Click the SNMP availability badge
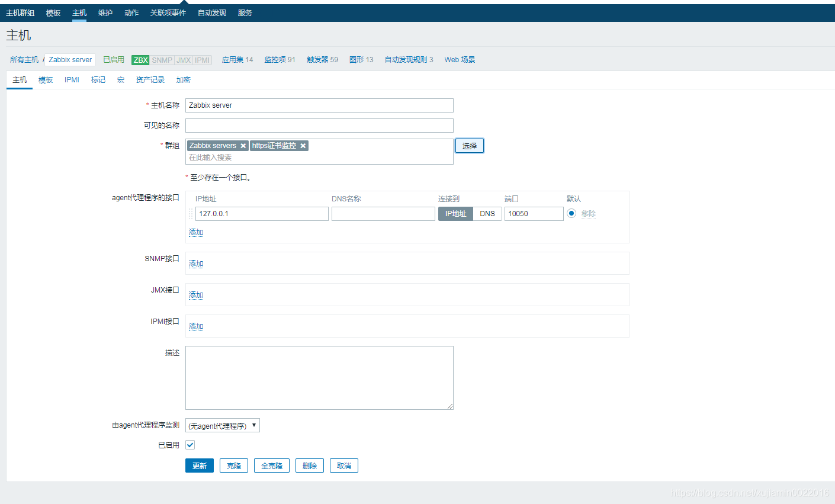Image resolution: width=835 pixels, height=504 pixels. [162, 60]
